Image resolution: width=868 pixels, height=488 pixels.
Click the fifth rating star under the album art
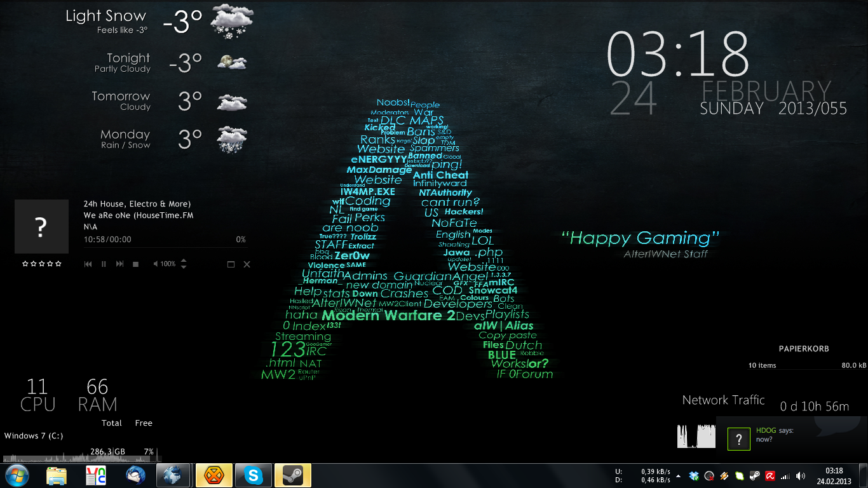tap(58, 263)
